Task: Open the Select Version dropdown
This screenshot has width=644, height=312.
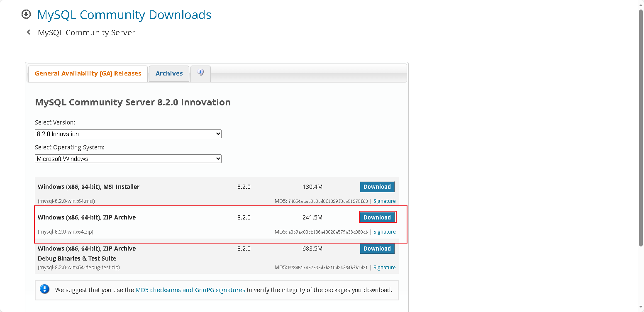Action: pos(128,134)
